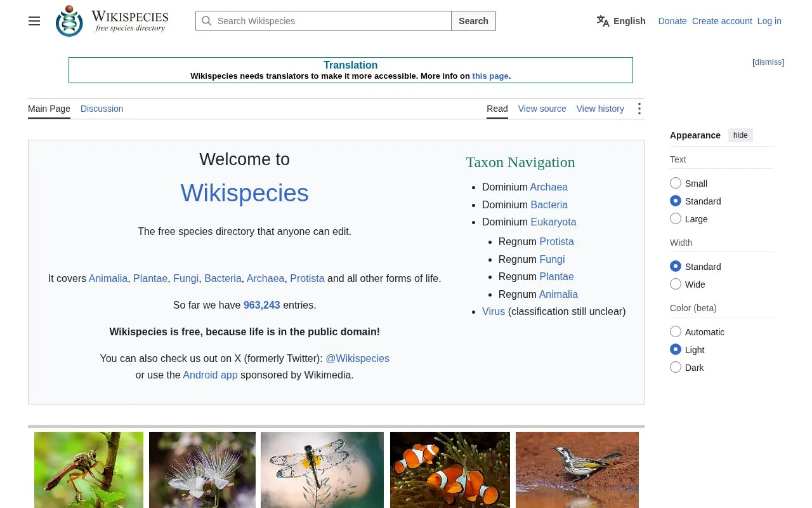Open the Android app link
This screenshot has height=508, width=812.
(x=210, y=375)
